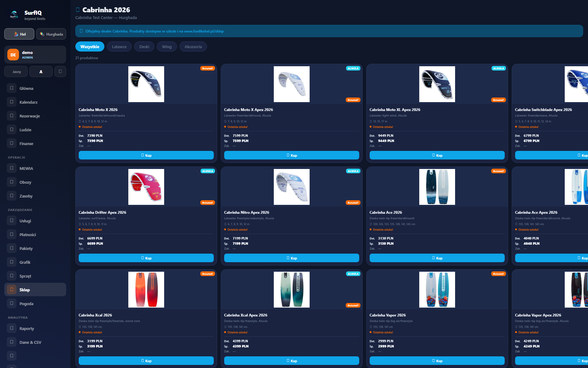Click 'Cabrinha Test Center — Hurghada' subtitle
This screenshot has width=588, height=368.
pyautogui.click(x=106, y=17)
